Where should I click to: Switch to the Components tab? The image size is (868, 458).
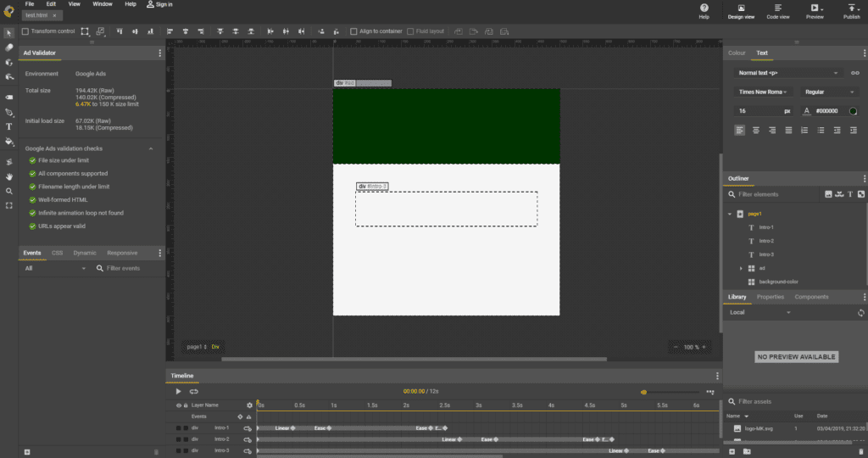(811, 298)
